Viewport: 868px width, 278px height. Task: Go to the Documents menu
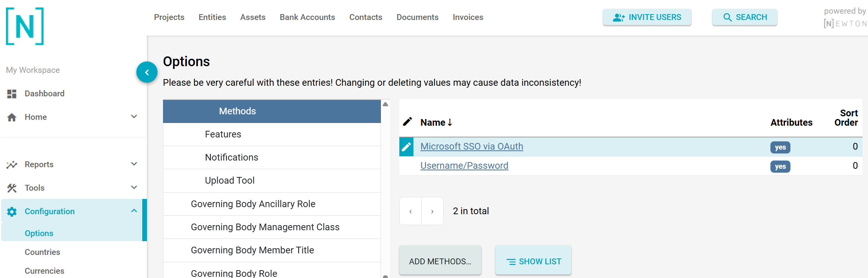coord(417,17)
